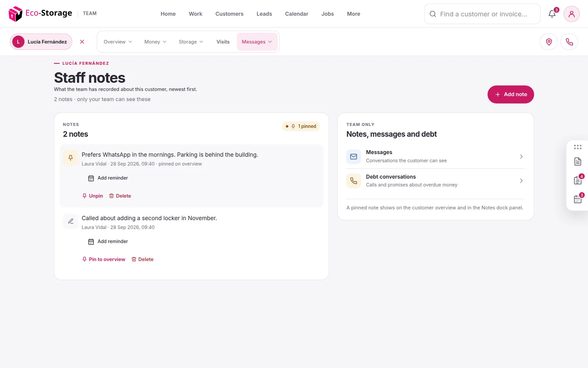588x368 pixels.
Task: Open Debt conversations row chevron
Action: (x=521, y=181)
